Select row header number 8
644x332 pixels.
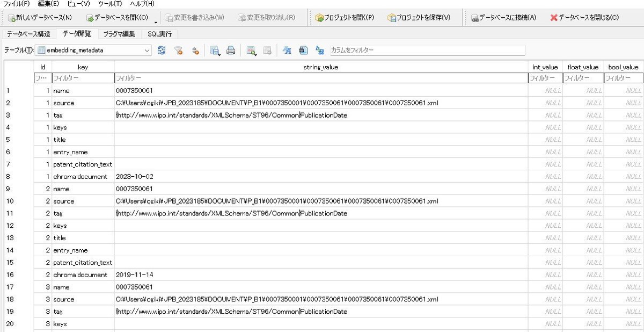click(18, 176)
